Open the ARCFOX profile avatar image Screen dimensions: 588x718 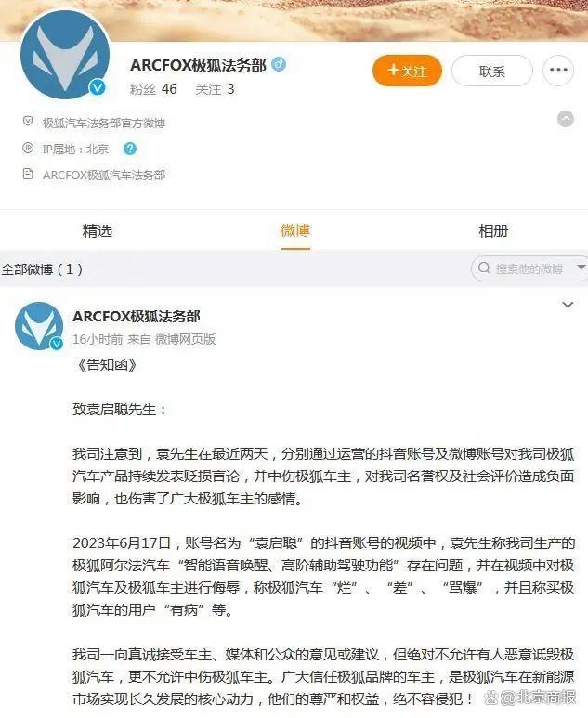(x=65, y=55)
